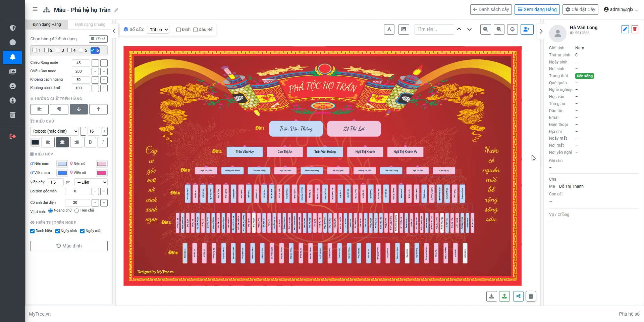Viewport: 644px width, 322px height.
Task: Reset formatting with Mặc định button
Action: tap(69, 246)
